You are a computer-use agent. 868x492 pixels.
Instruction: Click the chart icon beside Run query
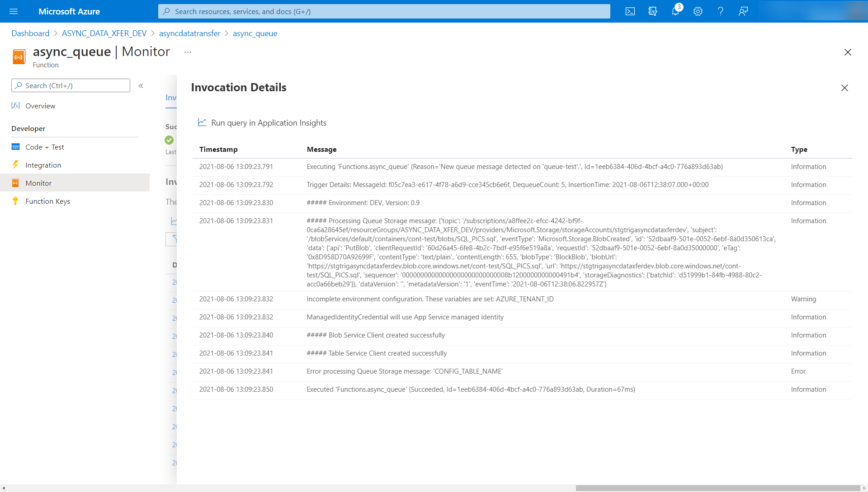coord(202,122)
